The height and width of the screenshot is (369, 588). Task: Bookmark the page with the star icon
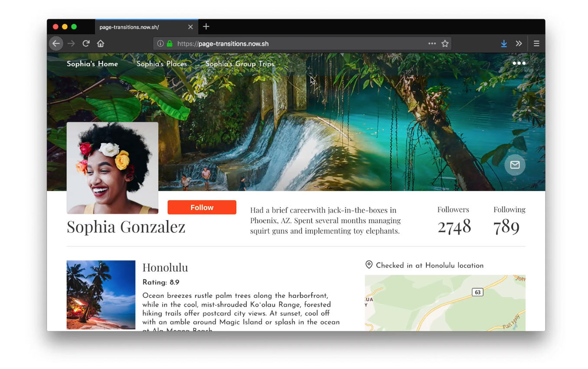point(445,43)
